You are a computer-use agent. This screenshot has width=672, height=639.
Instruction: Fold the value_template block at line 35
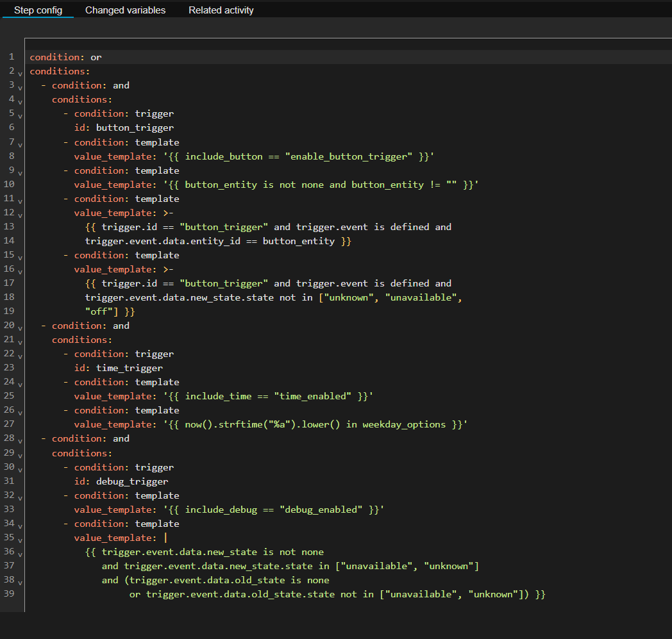[20, 540]
